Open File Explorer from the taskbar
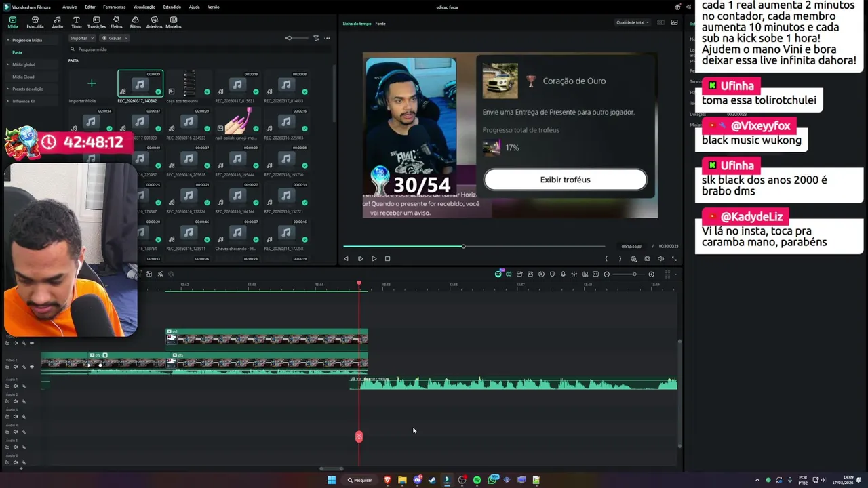This screenshot has height=488, width=868. (x=402, y=480)
